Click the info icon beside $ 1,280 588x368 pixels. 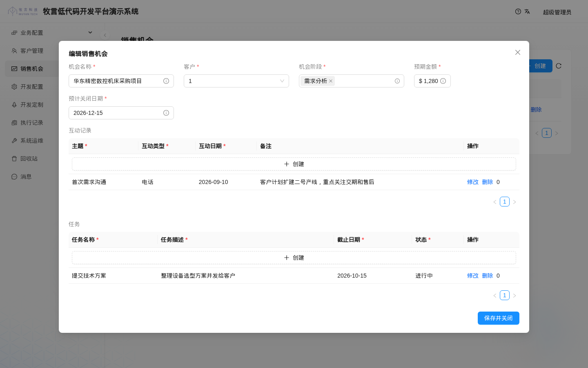443,81
